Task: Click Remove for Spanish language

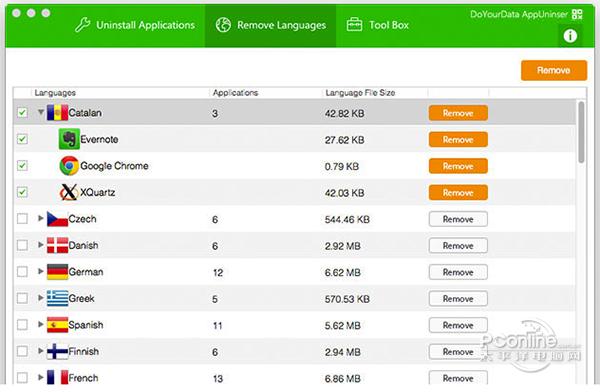Action: pyautogui.click(x=458, y=325)
